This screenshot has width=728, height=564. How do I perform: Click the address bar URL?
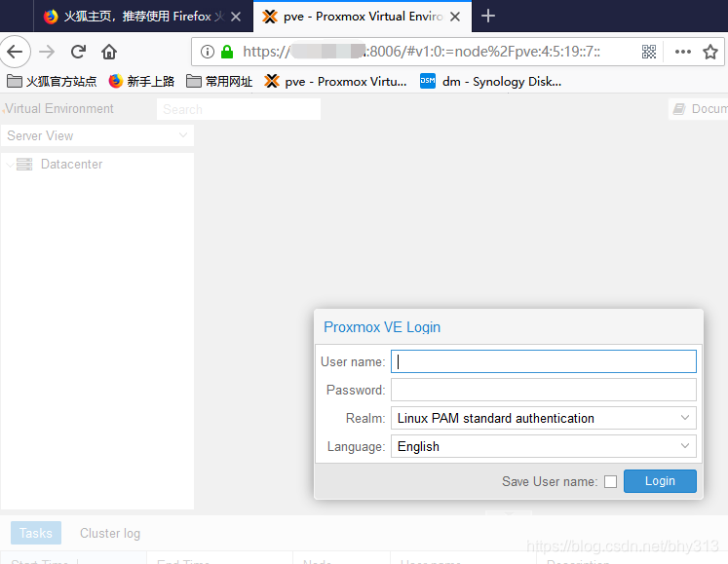click(x=421, y=52)
